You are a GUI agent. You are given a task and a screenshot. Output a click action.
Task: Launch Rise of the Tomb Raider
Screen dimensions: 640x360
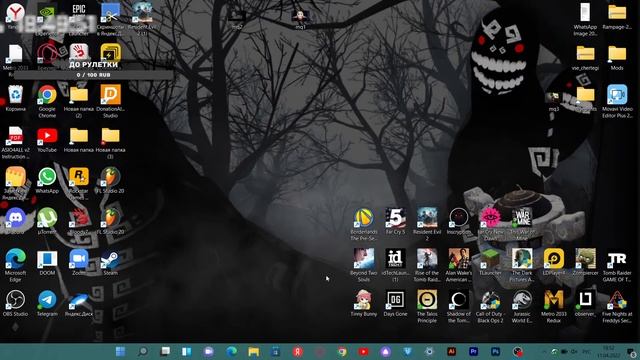[427, 259]
